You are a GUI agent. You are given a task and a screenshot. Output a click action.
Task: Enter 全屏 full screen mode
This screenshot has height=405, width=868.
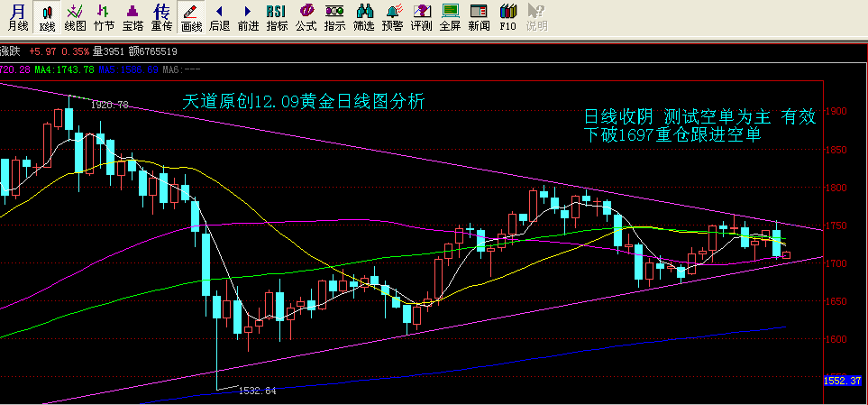click(x=450, y=18)
